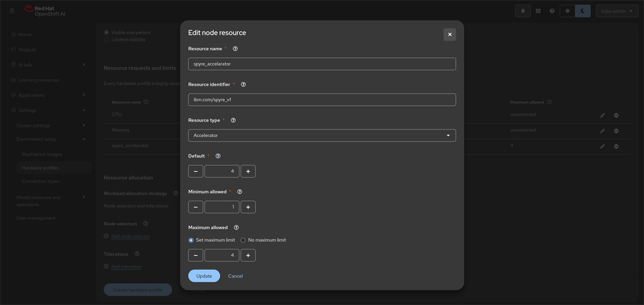Open the notifications bell icon

point(523,11)
